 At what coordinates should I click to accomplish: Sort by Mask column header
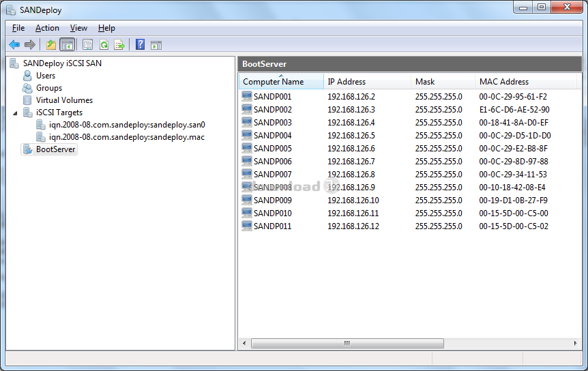click(x=443, y=81)
